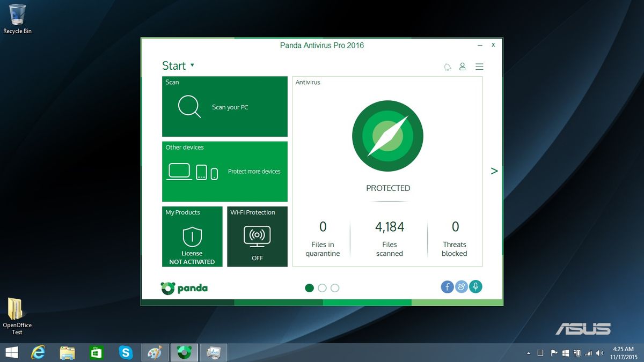Image resolution: width=644 pixels, height=362 pixels.
Task: Click the battery power tray icon
Action: [x=577, y=353]
